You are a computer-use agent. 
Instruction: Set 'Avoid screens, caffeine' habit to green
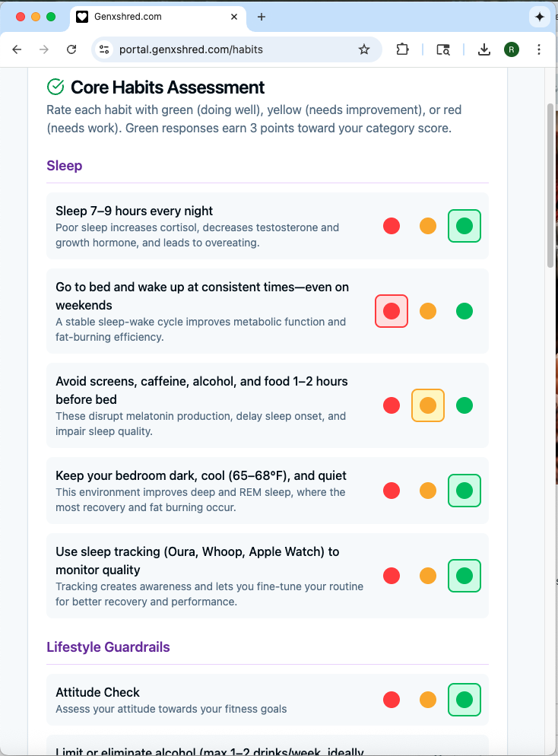pyautogui.click(x=464, y=405)
